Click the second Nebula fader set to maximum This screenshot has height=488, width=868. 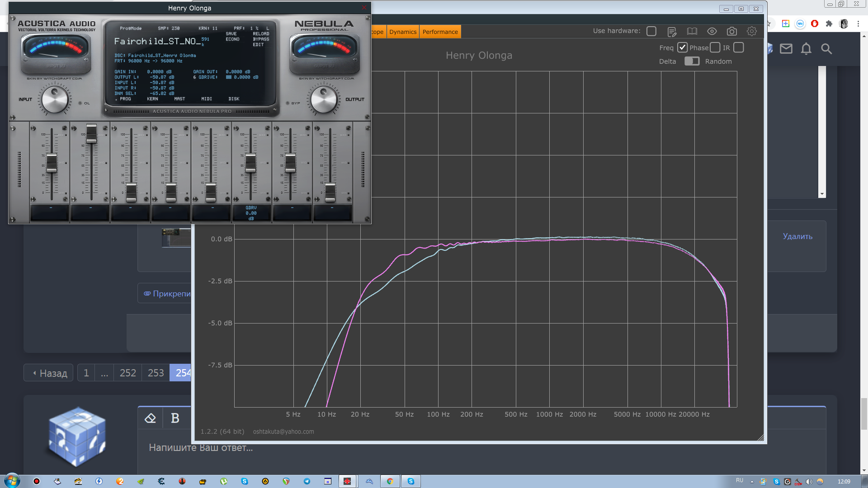[91, 134]
